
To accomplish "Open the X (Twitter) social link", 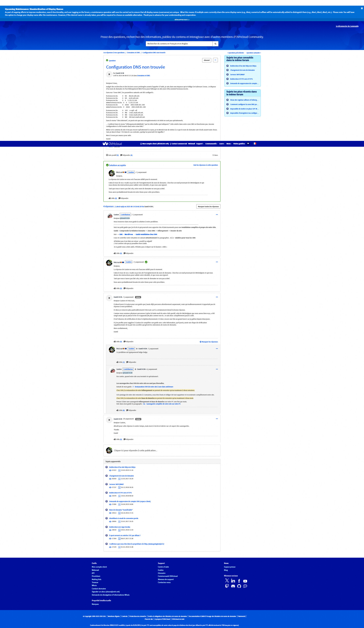I will coord(227,581).
